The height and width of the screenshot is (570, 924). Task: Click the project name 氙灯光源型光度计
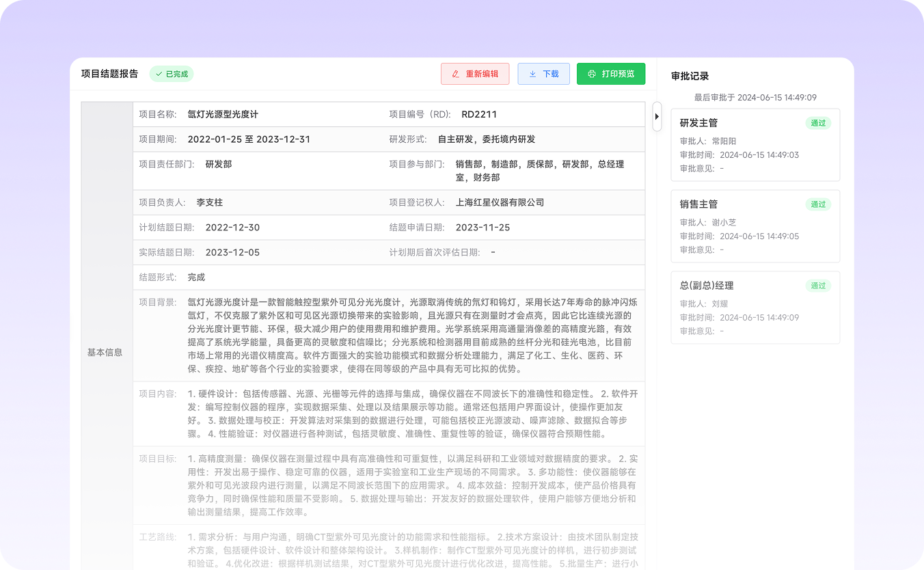point(223,114)
